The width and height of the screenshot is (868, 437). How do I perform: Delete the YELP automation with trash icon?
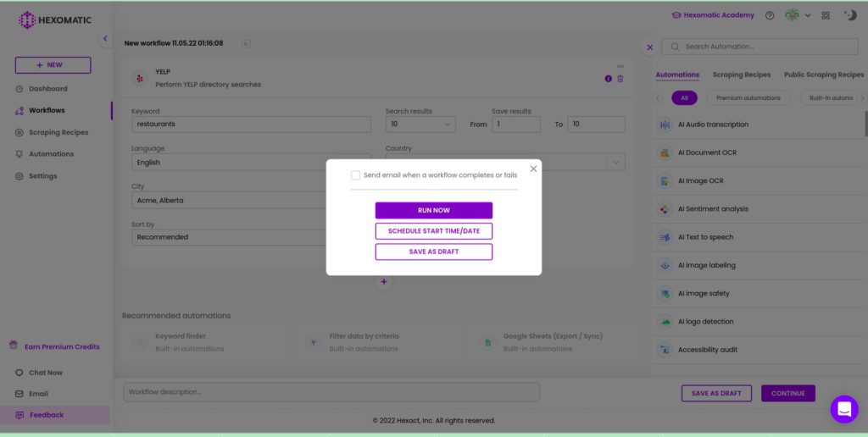point(620,79)
